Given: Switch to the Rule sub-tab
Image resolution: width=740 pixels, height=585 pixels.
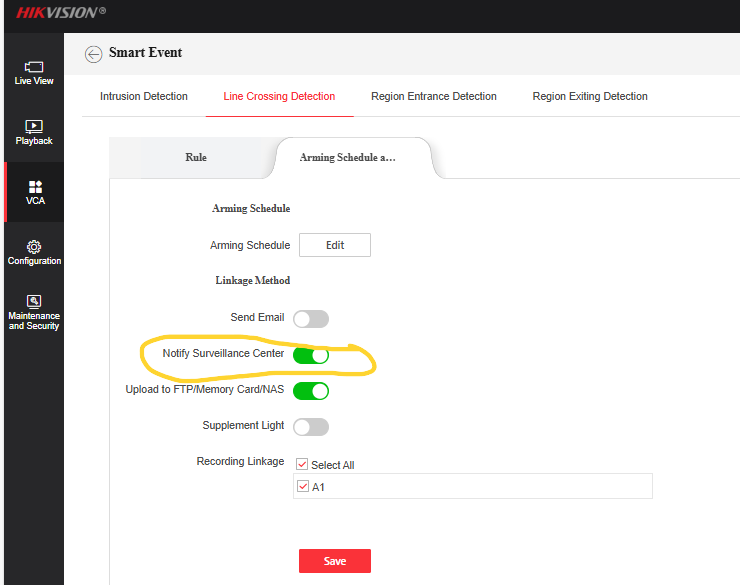Looking at the screenshot, I should point(196,158).
